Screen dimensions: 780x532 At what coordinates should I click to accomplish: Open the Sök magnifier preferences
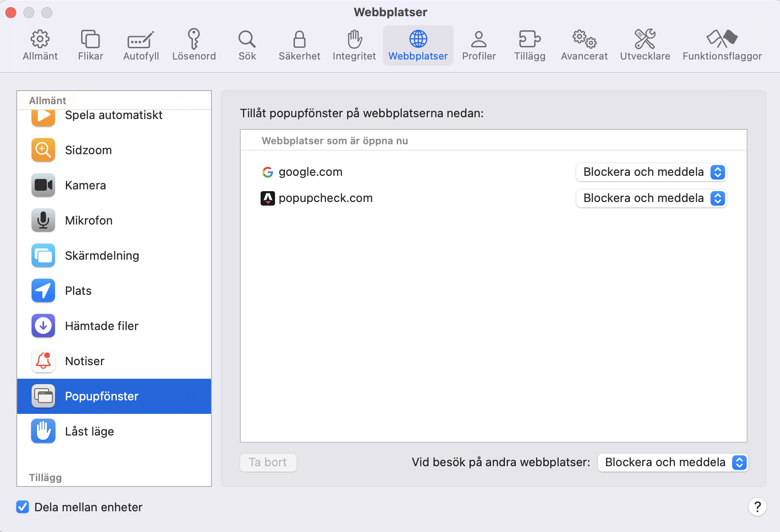click(247, 45)
